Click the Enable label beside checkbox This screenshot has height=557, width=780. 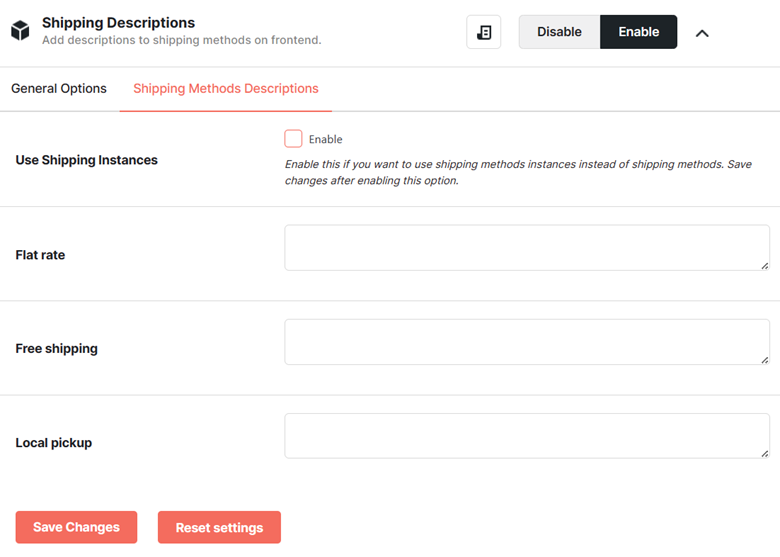coord(325,139)
